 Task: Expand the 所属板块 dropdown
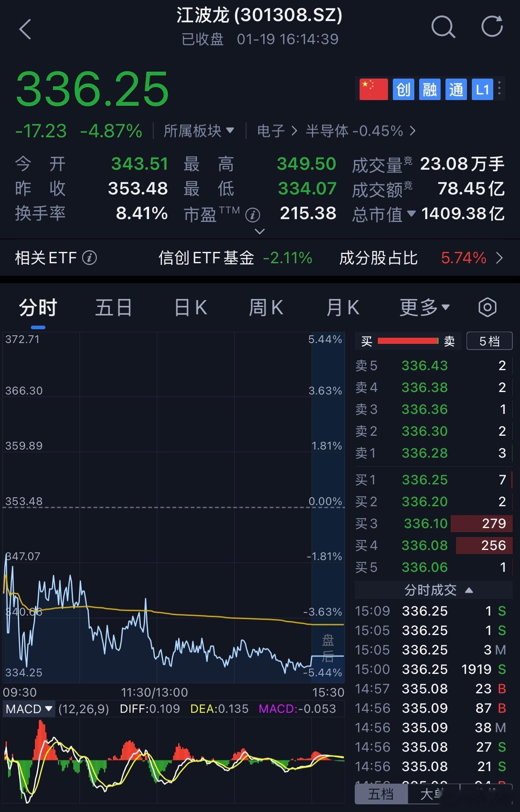[x=199, y=131]
